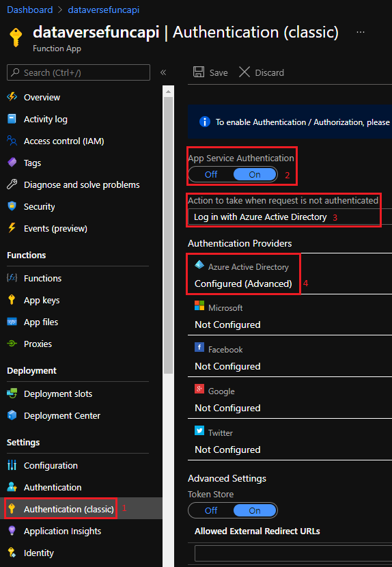Screen dimensions: 392x567
Task: Click the Overview lightning icon
Action: pos(12,97)
